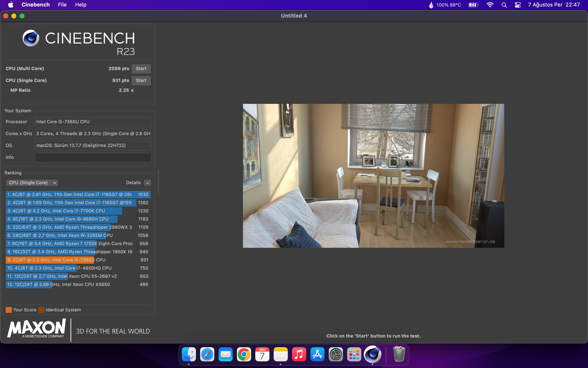Open Calendar from the Dock
This screenshot has height=368, width=588.
pos(262,354)
